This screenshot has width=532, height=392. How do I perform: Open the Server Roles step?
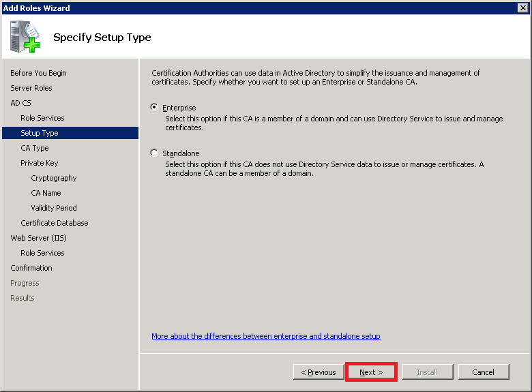[31, 88]
